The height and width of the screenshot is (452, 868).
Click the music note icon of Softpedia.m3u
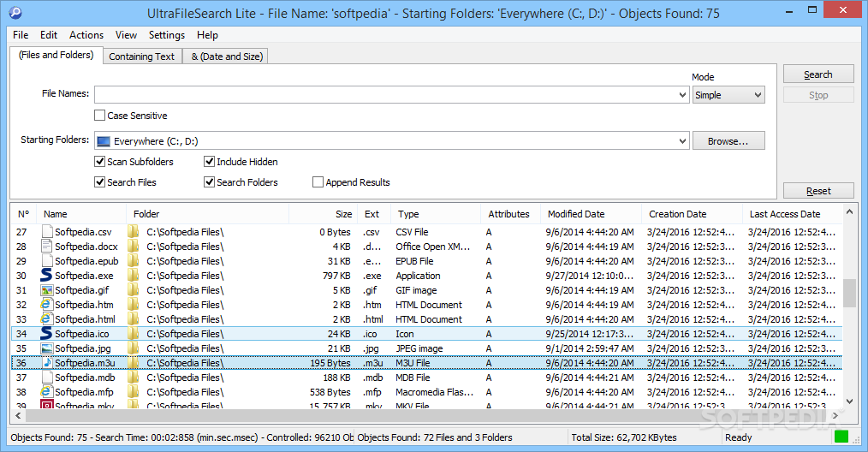47,362
